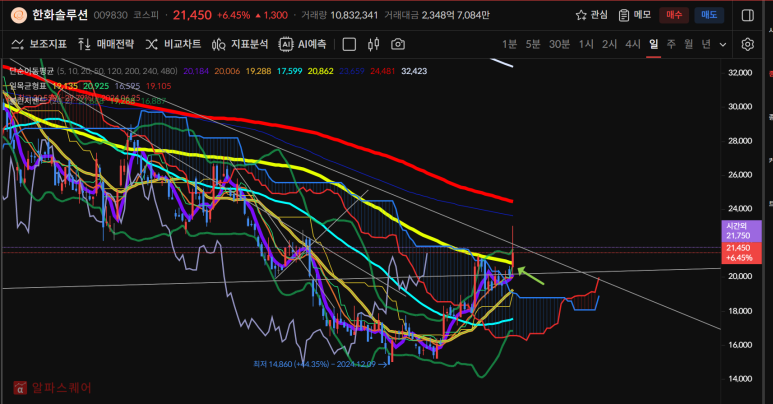Click 한화솔루션 stock name
This screenshot has height=404, width=773.
pyautogui.click(x=60, y=15)
